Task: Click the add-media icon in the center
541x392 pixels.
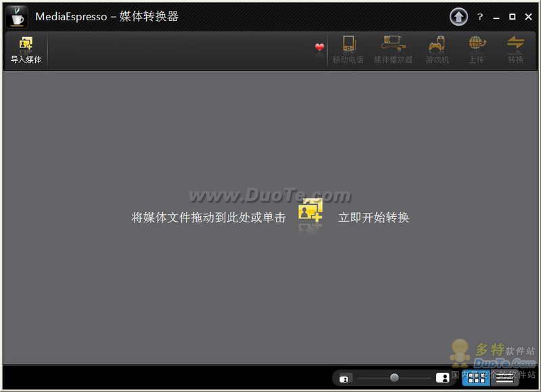Action: 310,210
